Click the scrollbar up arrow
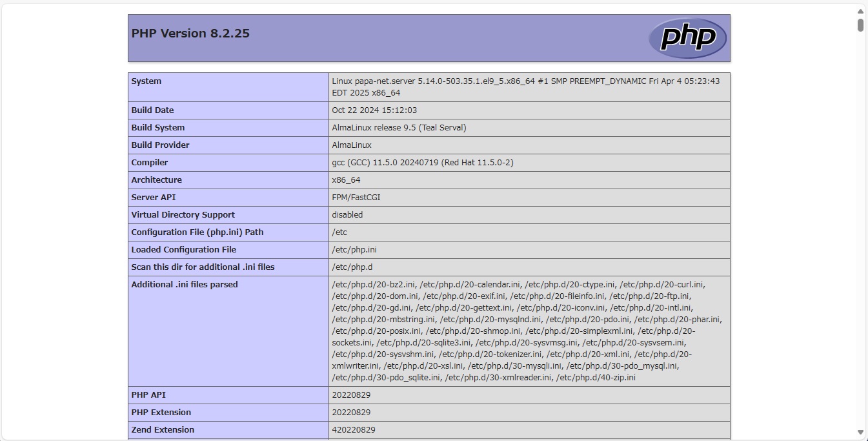The width and height of the screenshot is (868, 441). pyautogui.click(x=860, y=11)
